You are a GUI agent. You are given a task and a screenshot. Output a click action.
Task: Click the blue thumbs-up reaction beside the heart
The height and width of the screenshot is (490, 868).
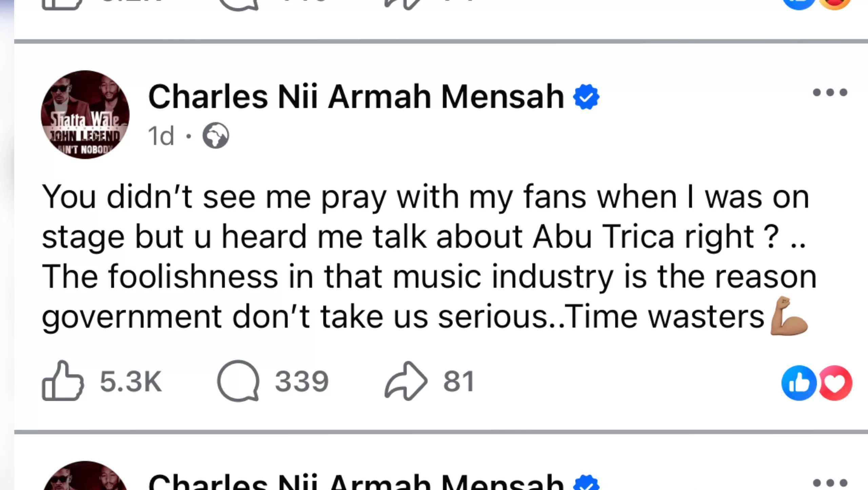pyautogui.click(x=798, y=383)
